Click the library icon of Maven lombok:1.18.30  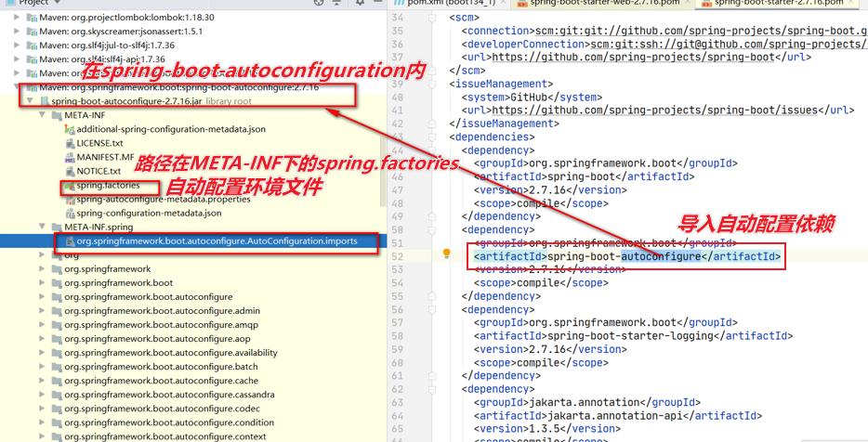click(x=33, y=17)
